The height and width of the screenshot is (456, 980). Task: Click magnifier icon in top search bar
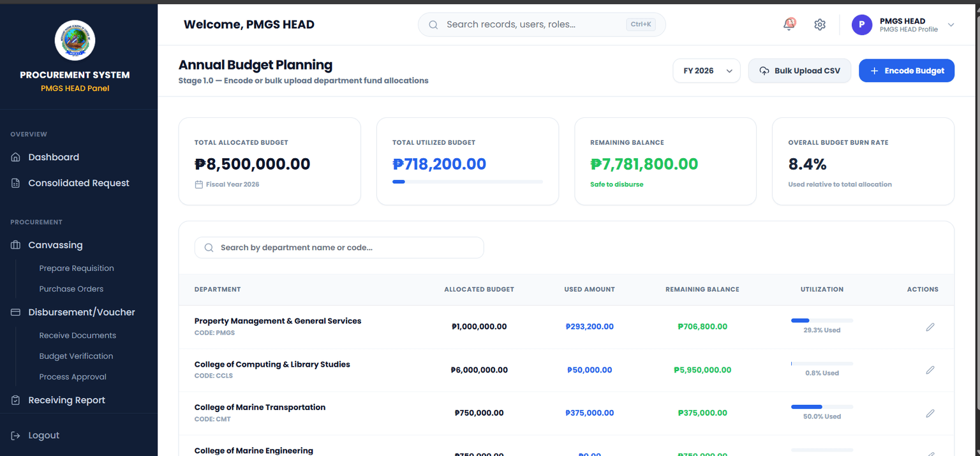click(433, 25)
